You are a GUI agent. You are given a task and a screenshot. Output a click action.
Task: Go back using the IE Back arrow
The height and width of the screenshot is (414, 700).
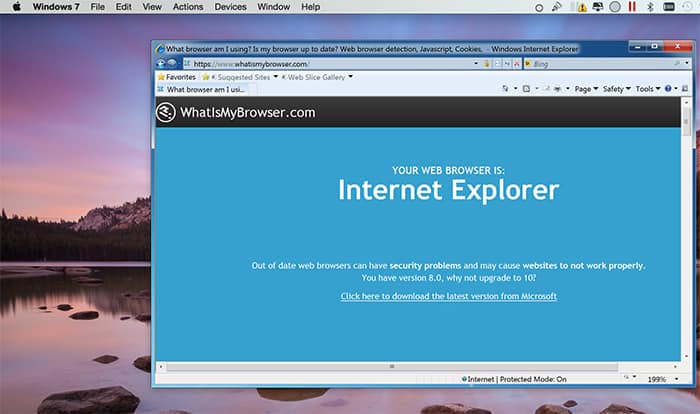pos(161,63)
